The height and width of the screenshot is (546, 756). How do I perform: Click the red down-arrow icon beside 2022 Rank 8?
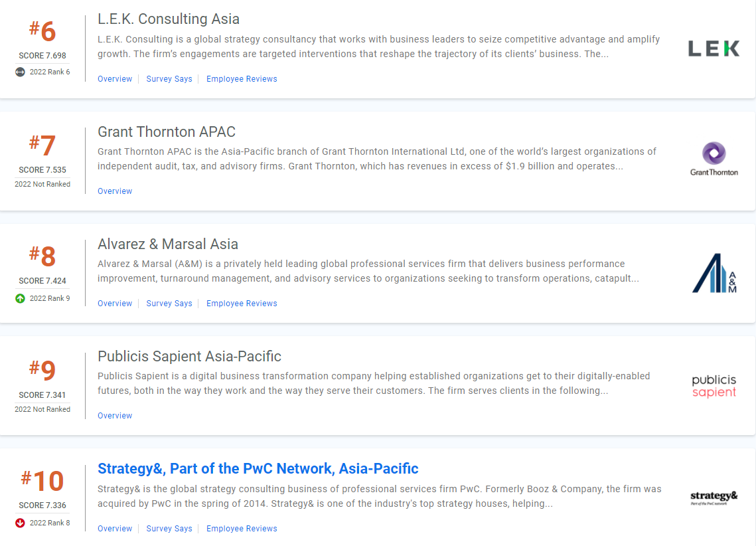click(x=21, y=523)
